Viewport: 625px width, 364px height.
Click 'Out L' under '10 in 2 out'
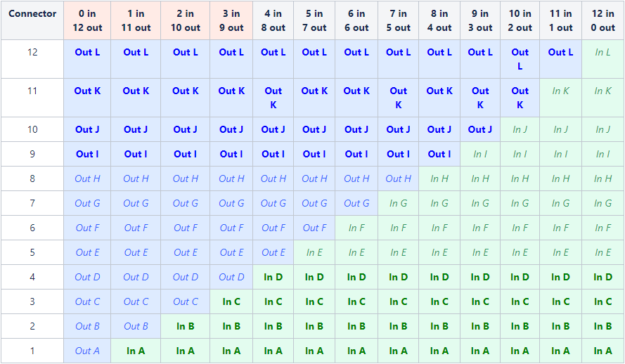520,59
